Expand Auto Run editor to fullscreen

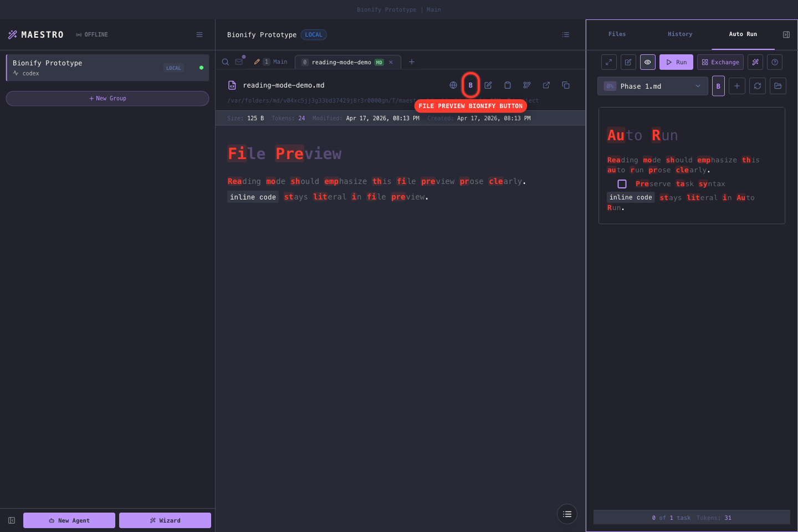click(609, 62)
